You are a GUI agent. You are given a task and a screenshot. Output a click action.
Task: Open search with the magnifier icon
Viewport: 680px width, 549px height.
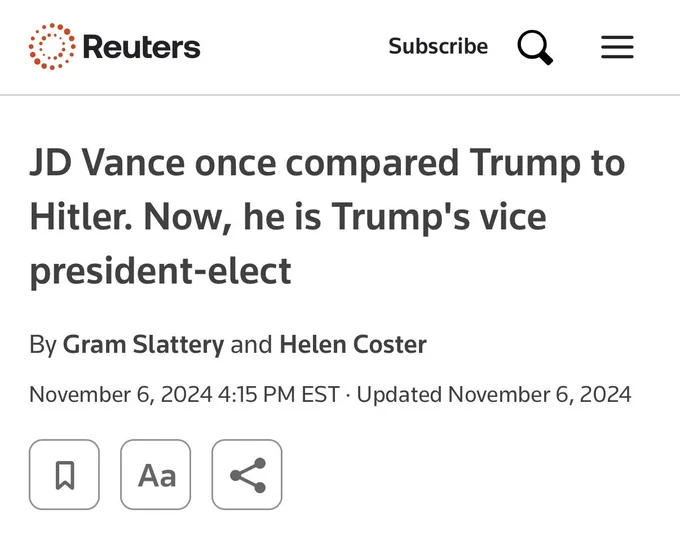click(535, 47)
